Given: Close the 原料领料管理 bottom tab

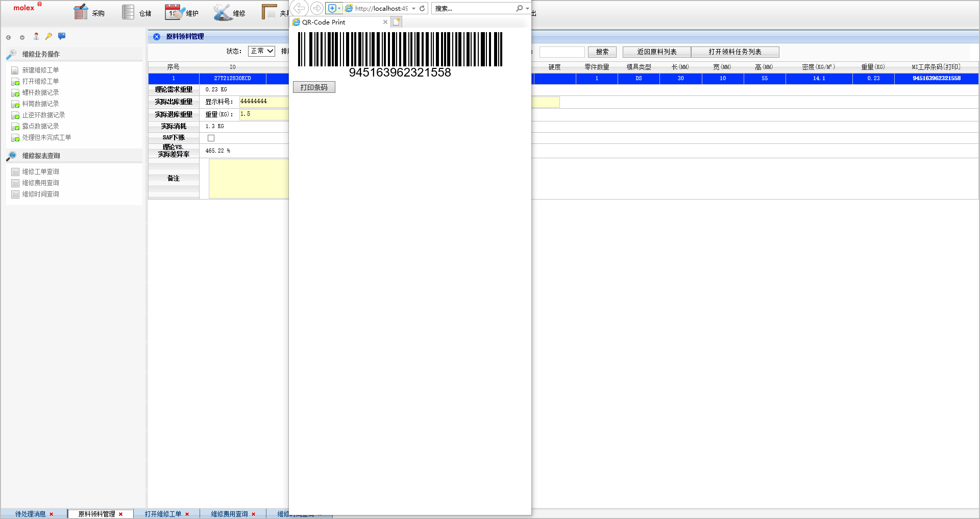Looking at the screenshot, I should 121,514.
